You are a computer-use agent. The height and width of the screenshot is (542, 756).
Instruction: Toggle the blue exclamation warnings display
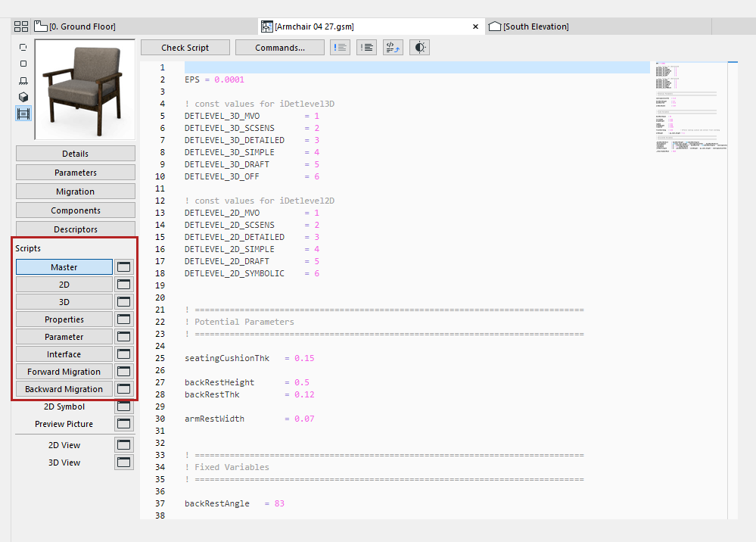[x=340, y=47]
